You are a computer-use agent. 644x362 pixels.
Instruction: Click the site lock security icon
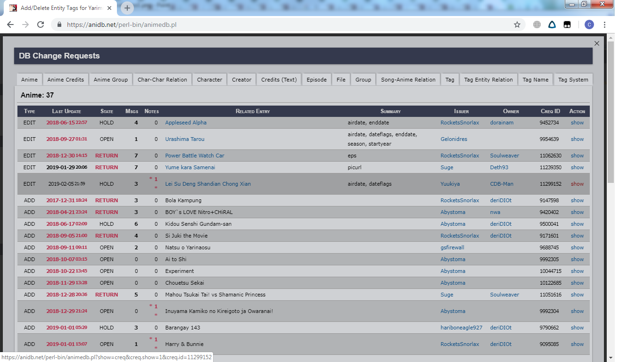click(x=59, y=25)
